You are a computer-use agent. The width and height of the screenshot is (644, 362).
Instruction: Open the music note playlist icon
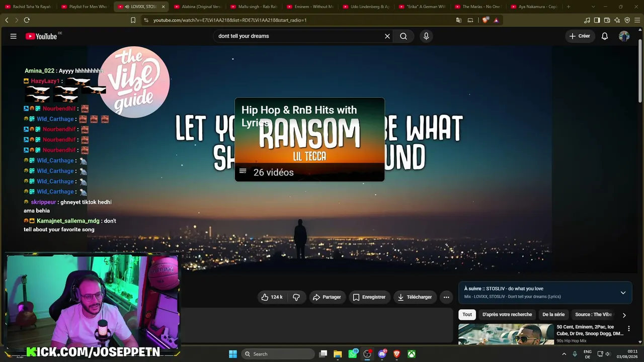click(x=587, y=20)
